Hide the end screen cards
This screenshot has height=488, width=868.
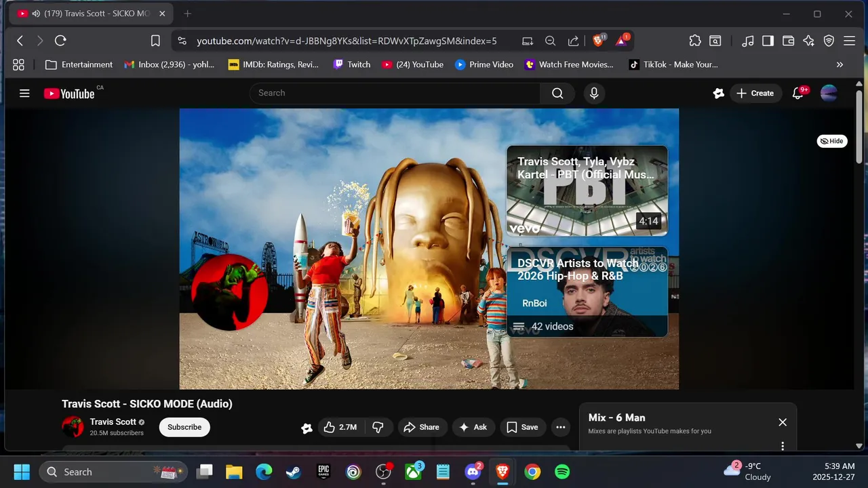coord(832,141)
